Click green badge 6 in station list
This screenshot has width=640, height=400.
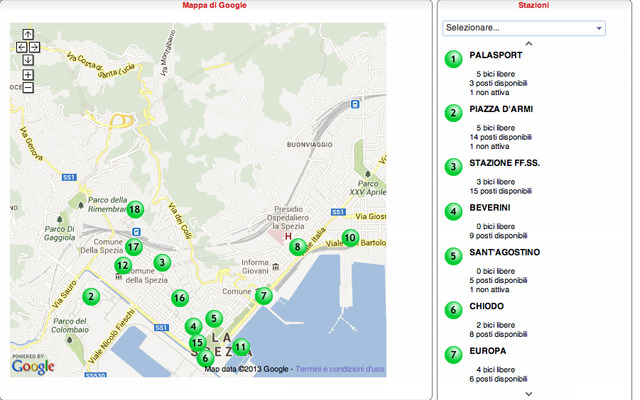point(453,310)
